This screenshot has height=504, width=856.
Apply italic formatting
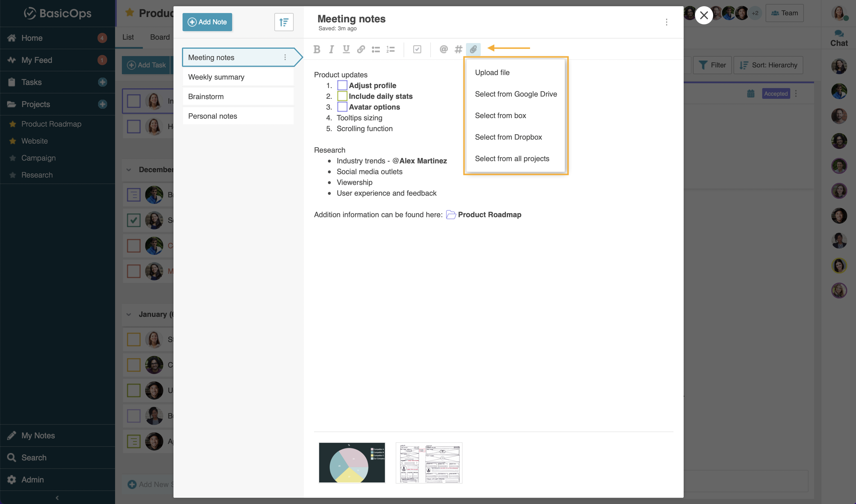331,49
